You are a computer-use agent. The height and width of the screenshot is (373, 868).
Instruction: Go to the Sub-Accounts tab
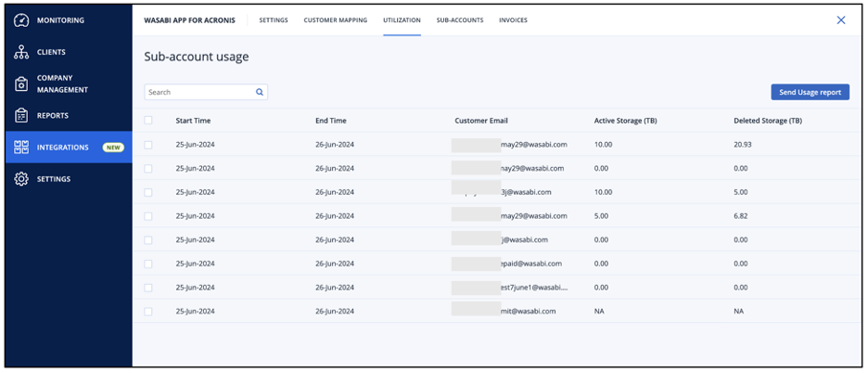click(460, 20)
